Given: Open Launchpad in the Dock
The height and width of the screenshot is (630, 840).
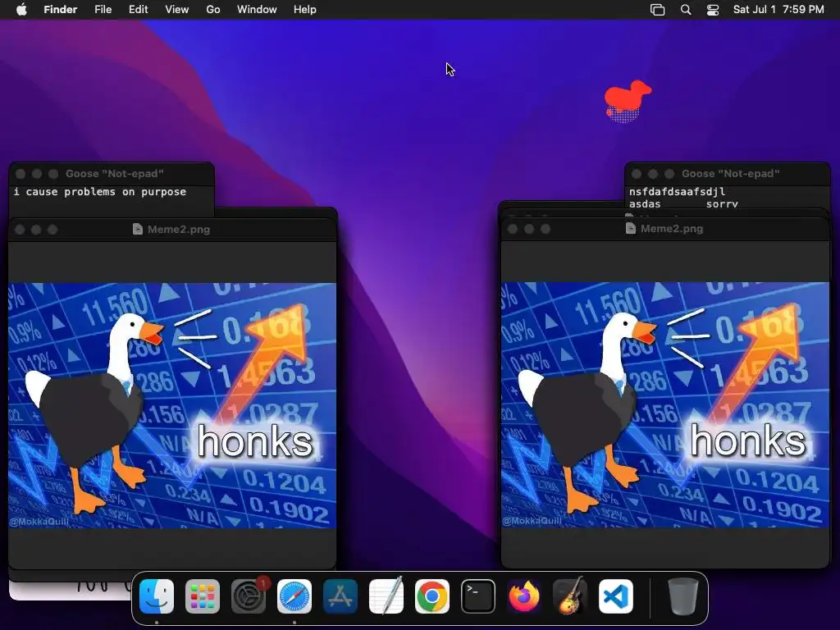Looking at the screenshot, I should 203,596.
